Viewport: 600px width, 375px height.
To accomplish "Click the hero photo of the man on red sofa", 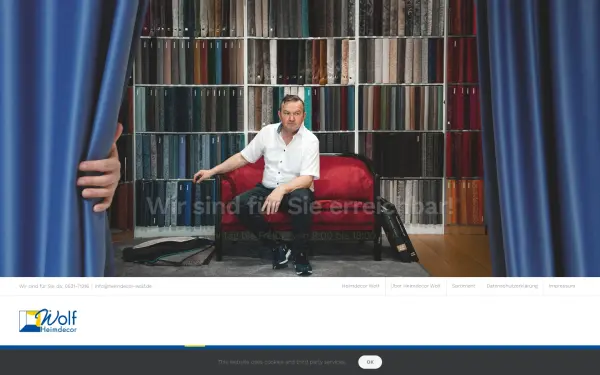I will point(300,138).
